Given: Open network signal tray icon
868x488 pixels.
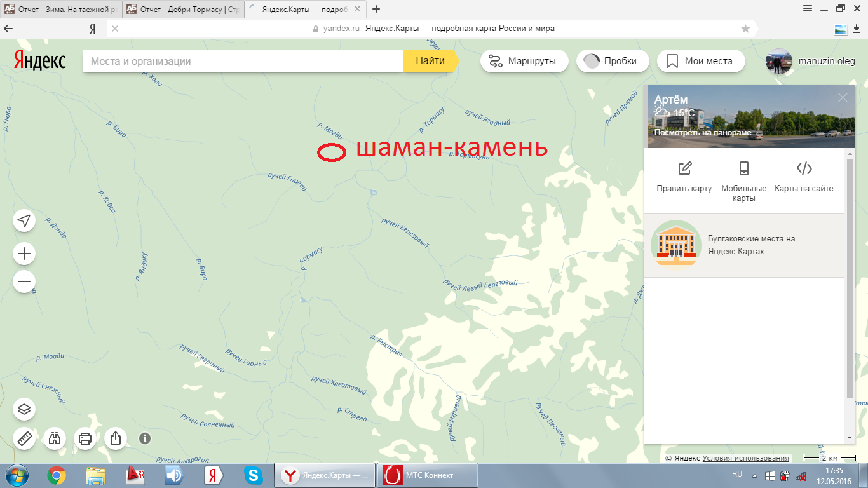Looking at the screenshot, I should click(x=801, y=475).
